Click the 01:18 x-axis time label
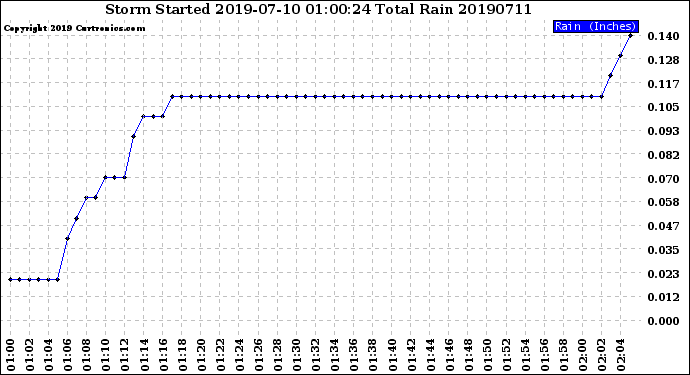 [182, 355]
